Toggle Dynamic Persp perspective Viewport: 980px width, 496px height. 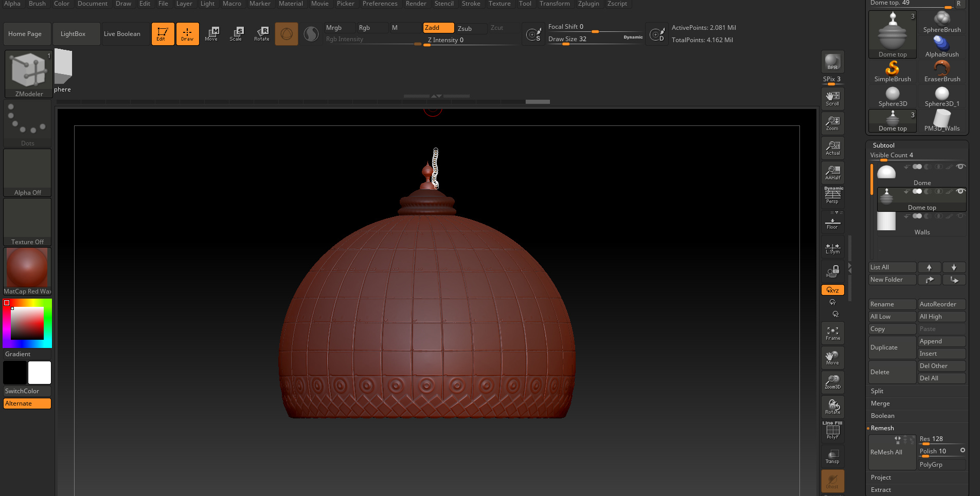click(832, 196)
